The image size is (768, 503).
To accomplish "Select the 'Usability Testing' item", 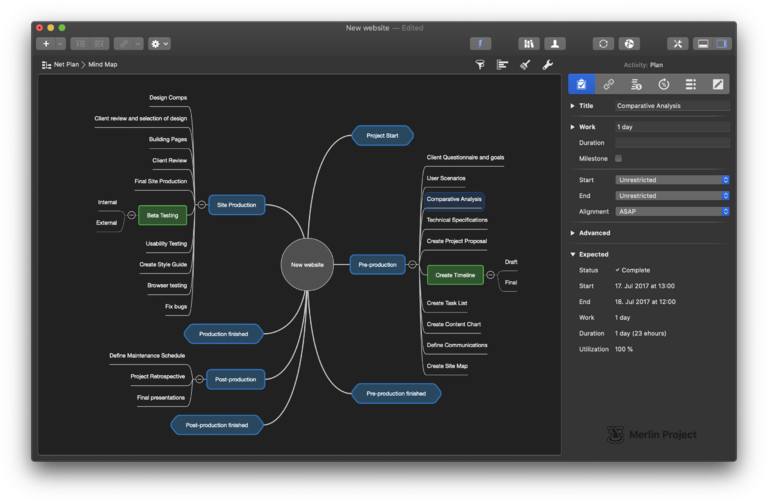I will tap(166, 243).
